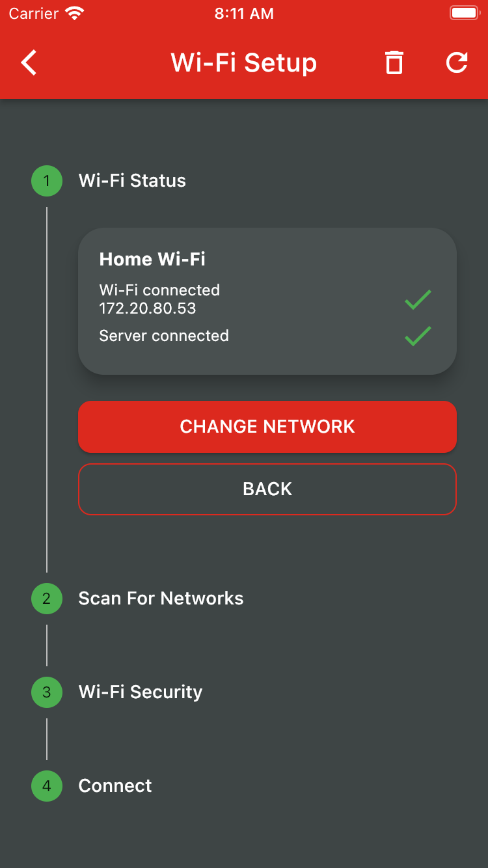The height and width of the screenshot is (868, 488).
Task: Tap the IP address 172.20.80.53
Action: coord(148,308)
